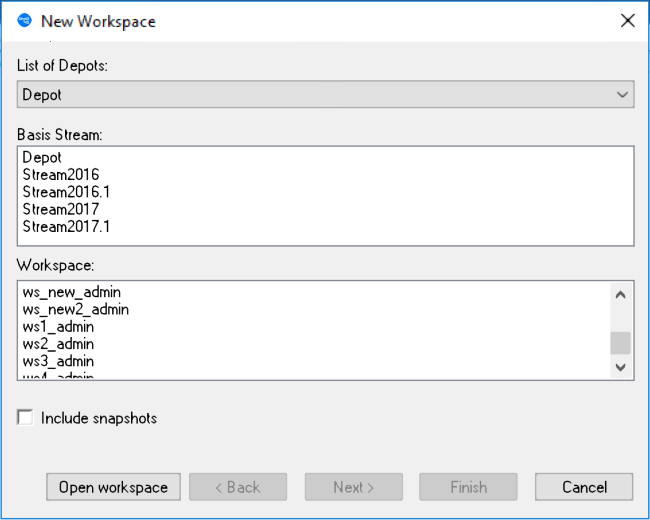650x520 pixels.
Task: Select the Stream2017.1 basis stream
Action: [66, 226]
